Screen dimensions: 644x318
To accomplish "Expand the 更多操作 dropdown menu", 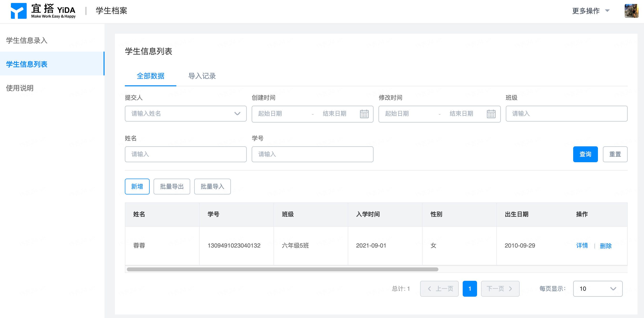I will 591,11.
